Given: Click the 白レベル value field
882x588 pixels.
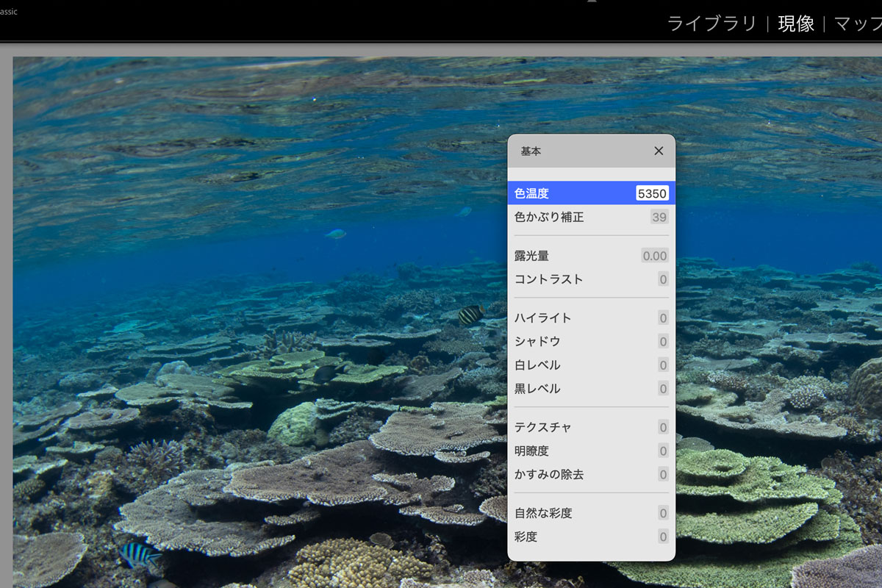Looking at the screenshot, I should click(x=663, y=365).
